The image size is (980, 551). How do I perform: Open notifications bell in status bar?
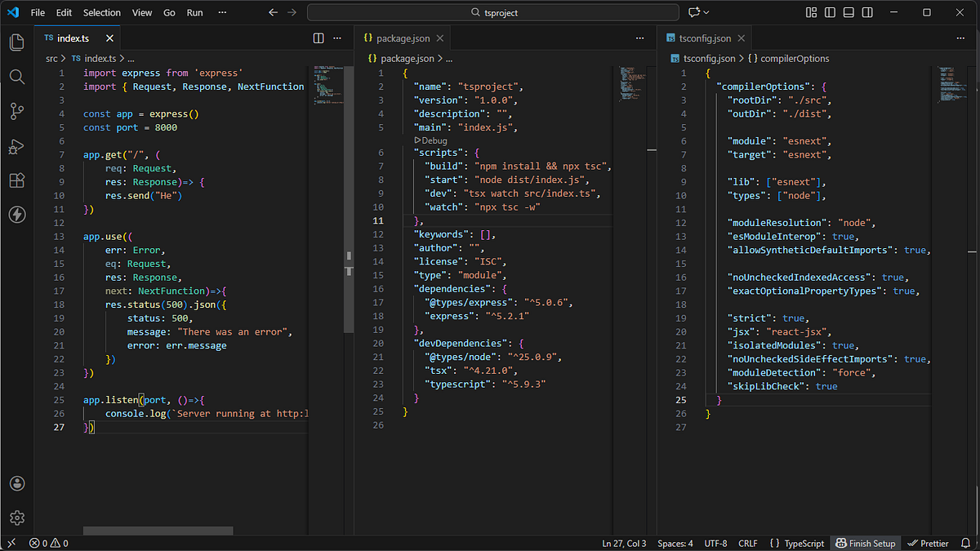tap(965, 543)
